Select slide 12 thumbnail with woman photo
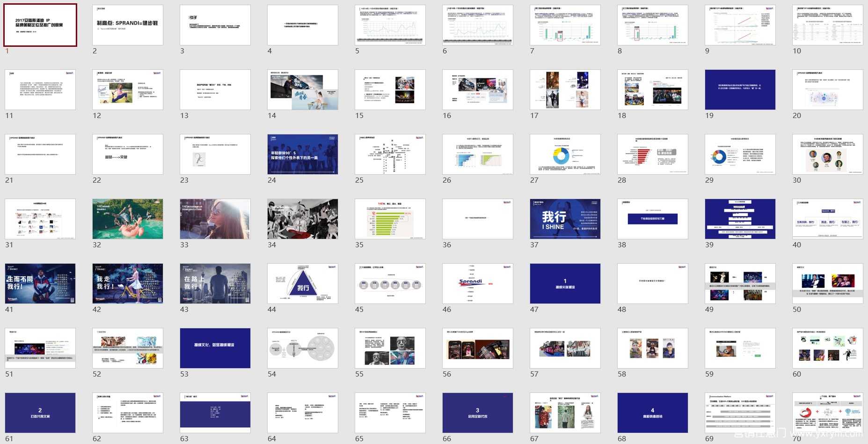The height and width of the screenshot is (444, 868). click(x=128, y=89)
